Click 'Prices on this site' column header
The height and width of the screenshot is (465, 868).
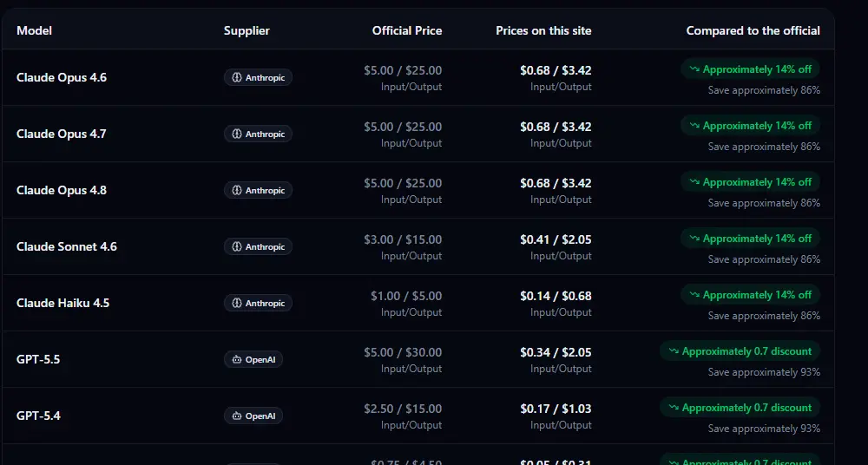543,30
